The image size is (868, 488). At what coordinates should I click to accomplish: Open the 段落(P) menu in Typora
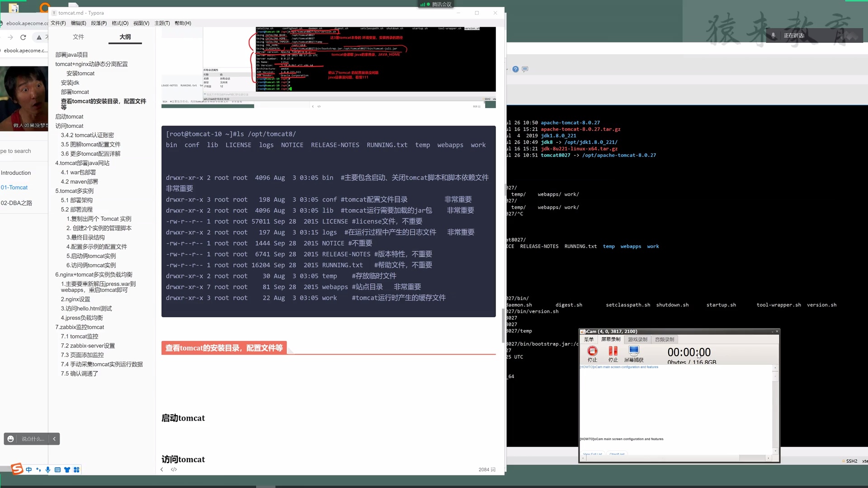tap(99, 23)
